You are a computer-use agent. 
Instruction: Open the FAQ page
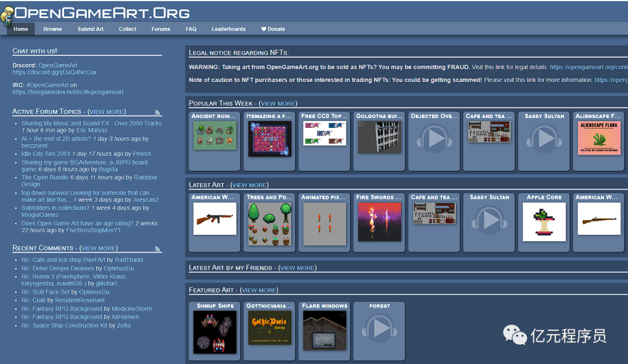(x=191, y=29)
